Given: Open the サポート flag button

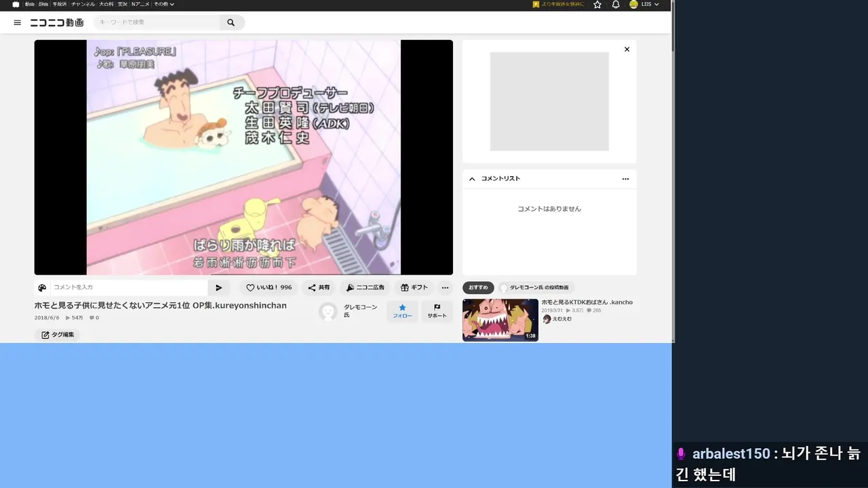Looking at the screenshot, I should [x=437, y=311].
